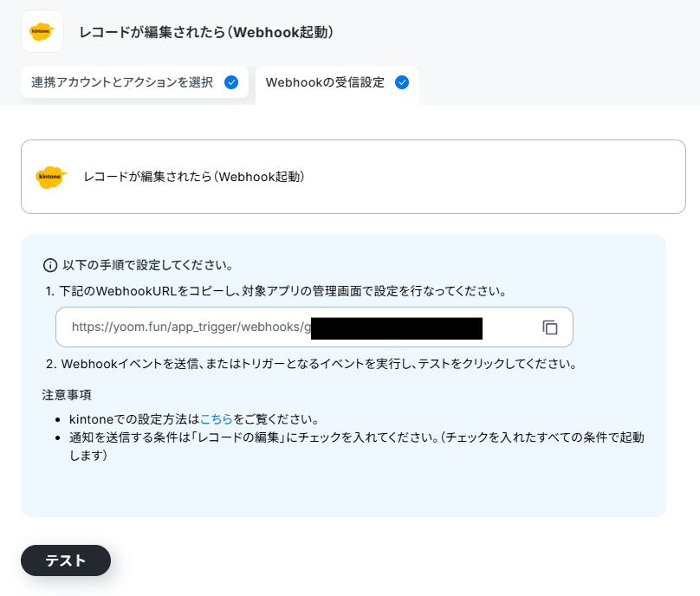Screen dimensions: 700x596
Task: Click the blue checkmark on Webhookの受信設定
Action: click(x=402, y=82)
